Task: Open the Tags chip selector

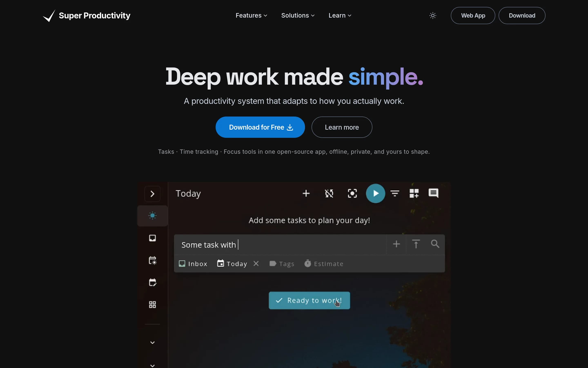Action: click(282, 264)
